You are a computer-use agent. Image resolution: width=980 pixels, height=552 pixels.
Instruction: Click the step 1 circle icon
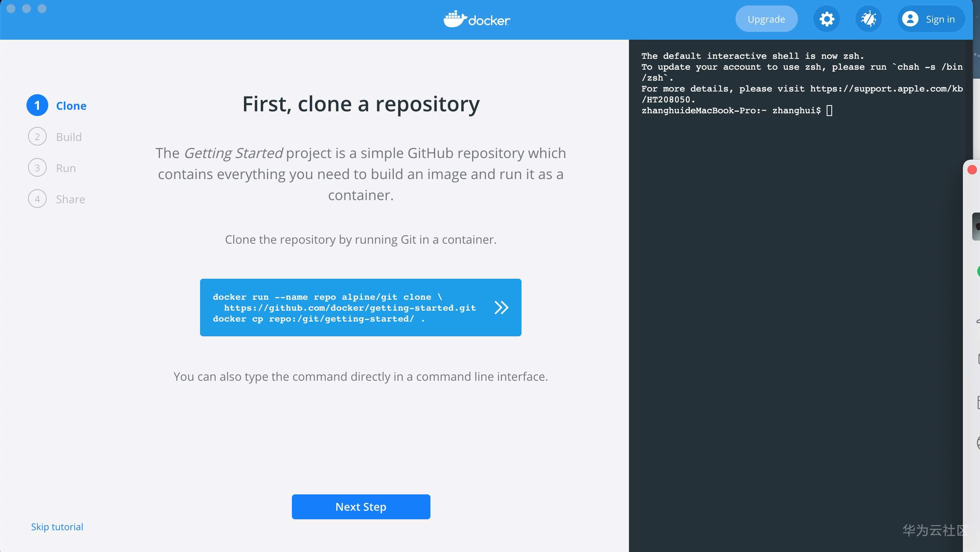(x=37, y=105)
